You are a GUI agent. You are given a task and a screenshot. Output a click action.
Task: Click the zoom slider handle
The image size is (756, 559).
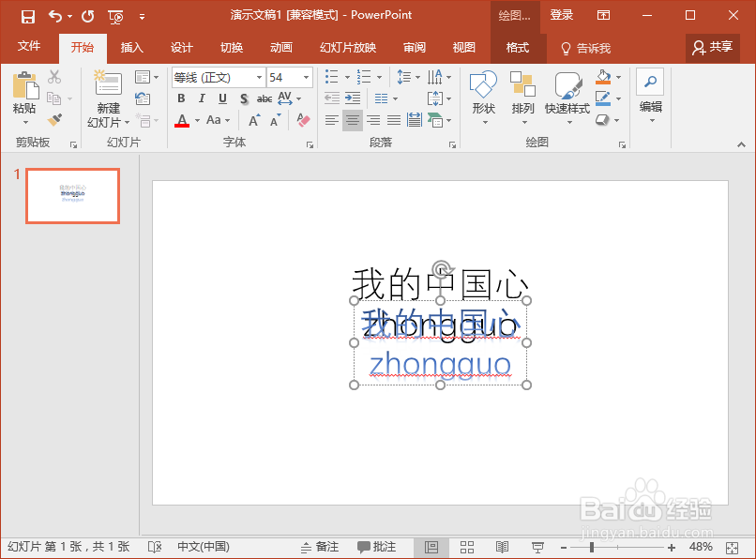point(592,548)
